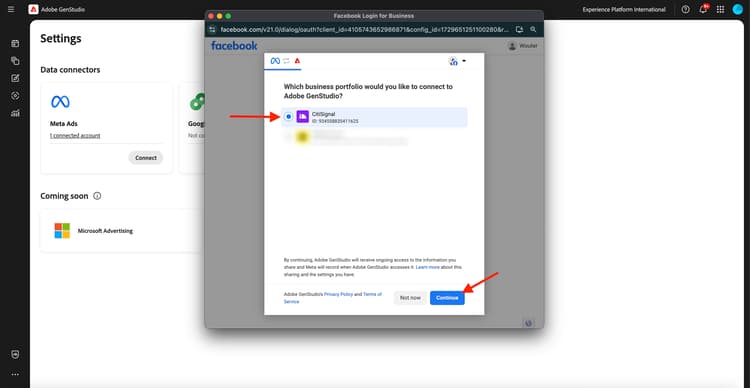Viewport: 750px width, 388px height.
Task: Click the Meta Ads card title
Action: pyautogui.click(x=64, y=123)
